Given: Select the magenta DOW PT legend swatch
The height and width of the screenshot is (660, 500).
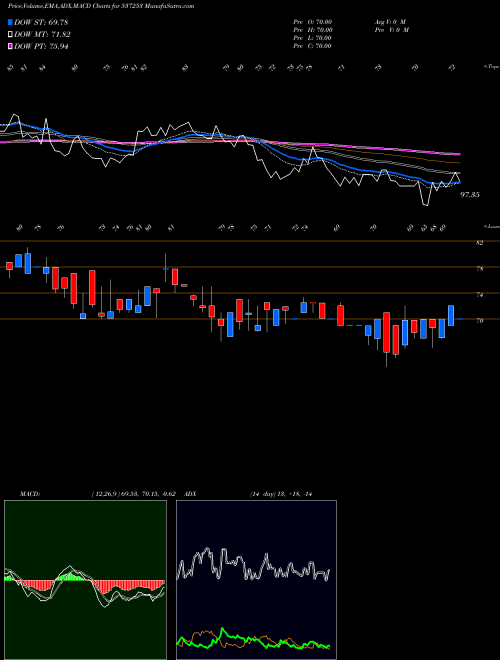Looking at the screenshot, I should [x=11, y=46].
